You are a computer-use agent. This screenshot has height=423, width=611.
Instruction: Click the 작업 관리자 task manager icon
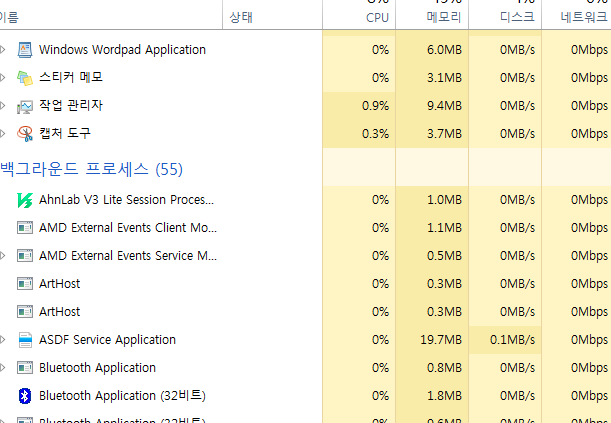coord(25,106)
